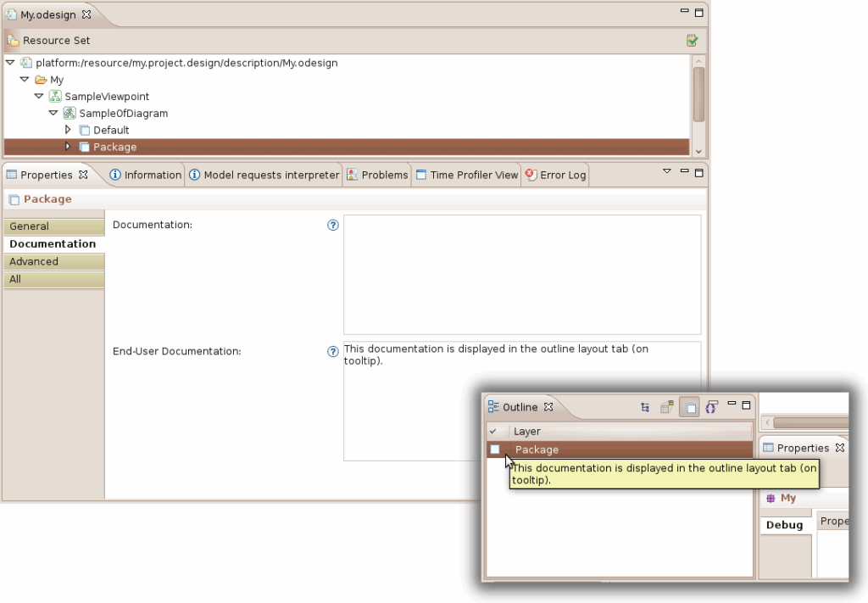
Task: Click the Layer column header in Outline
Action: [627, 432]
